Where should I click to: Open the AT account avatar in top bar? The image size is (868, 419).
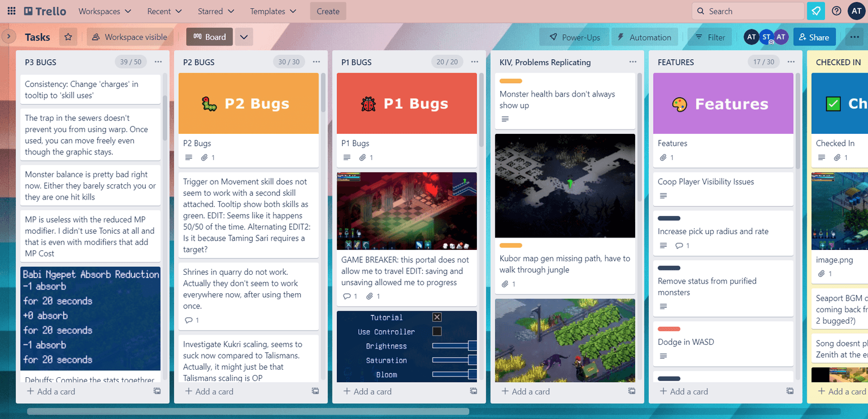click(857, 11)
